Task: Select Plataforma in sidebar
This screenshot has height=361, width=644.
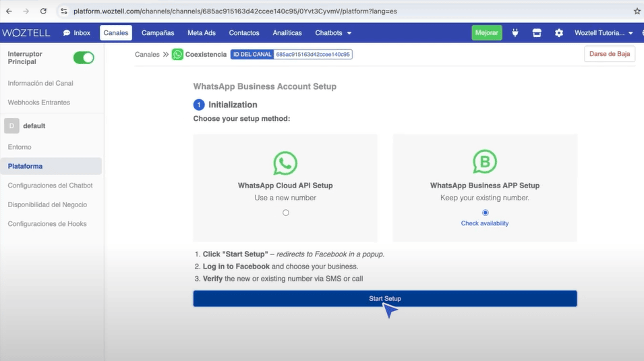Action: [51, 166]
